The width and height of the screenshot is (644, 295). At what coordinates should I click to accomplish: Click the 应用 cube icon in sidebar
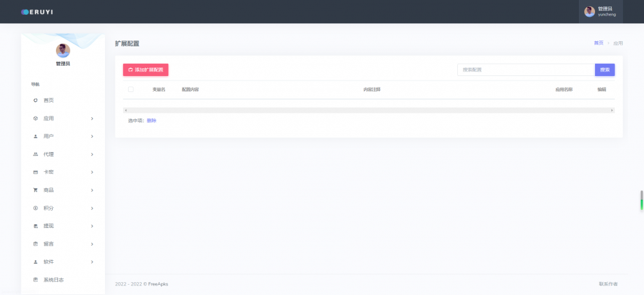tap(35, 119)
